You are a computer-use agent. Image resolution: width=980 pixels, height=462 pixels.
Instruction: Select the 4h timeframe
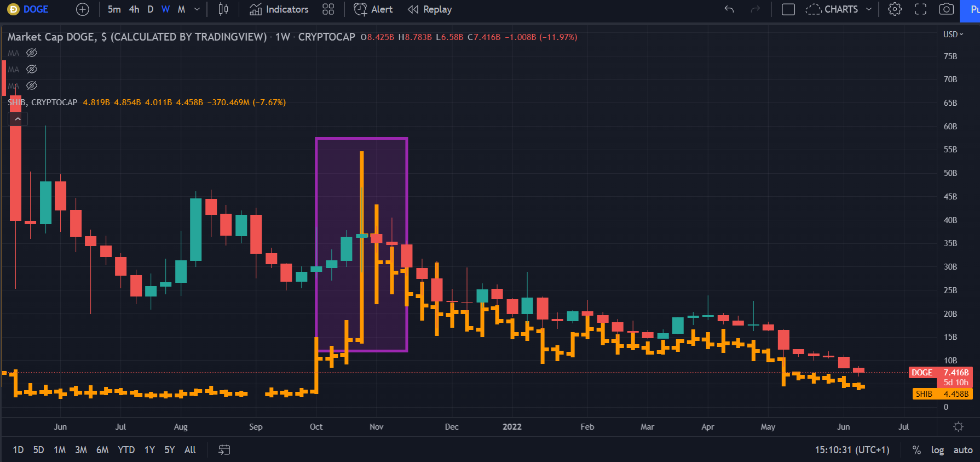(x=134, y=9)
